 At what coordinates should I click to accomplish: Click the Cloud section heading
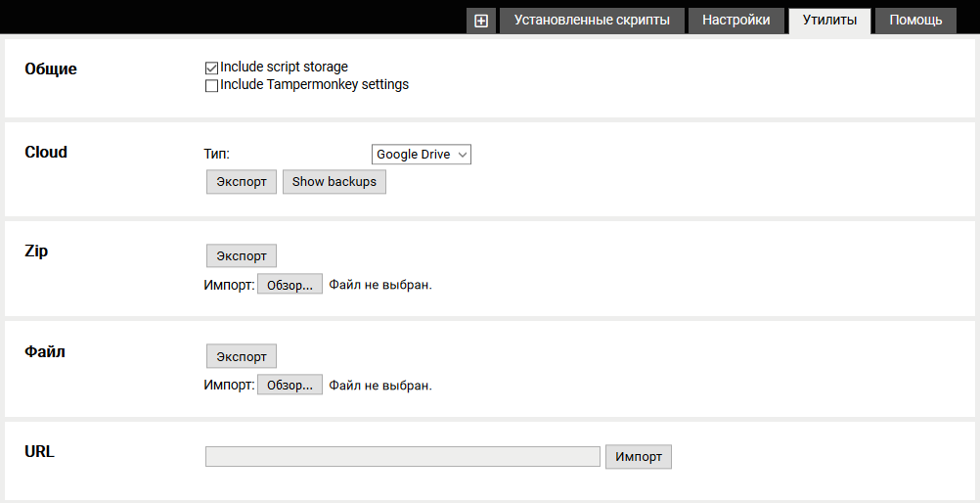point(46,152)
